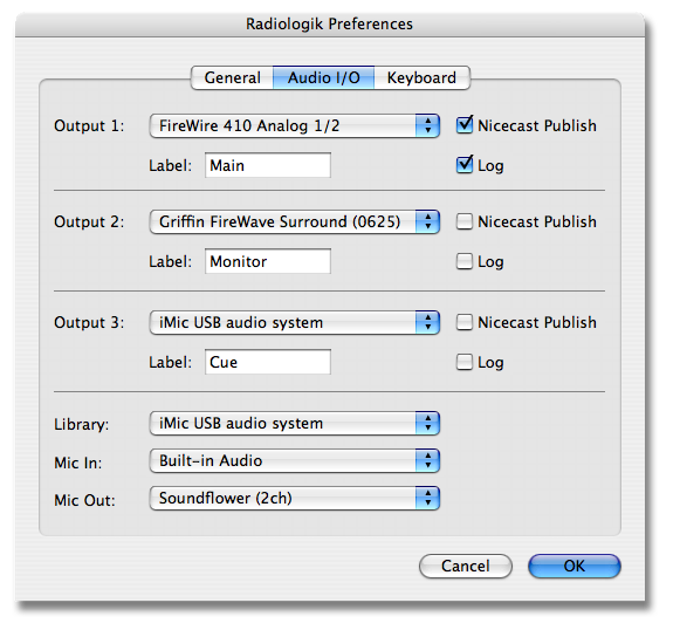Click the Monitor label text field
Image resolution: width=680 pixels, height=637 pixels.
click(268, 261)
